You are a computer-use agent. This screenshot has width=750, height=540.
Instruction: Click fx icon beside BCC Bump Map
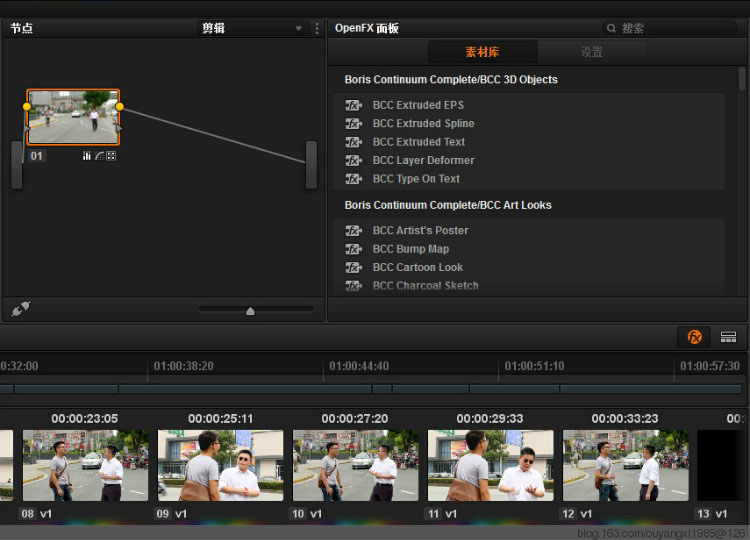point(353,249)
